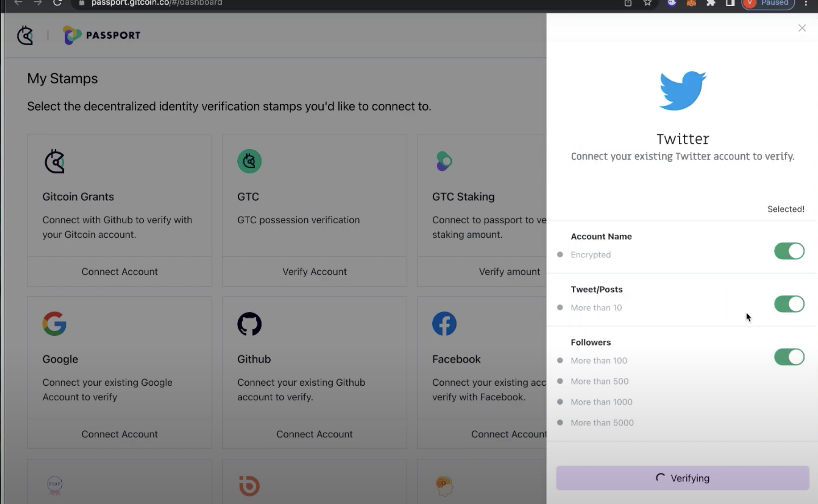The width and height of the screenshot is (818, 504).
Task: Click the GTC Staking stamp icon
Action: point(444,161)
